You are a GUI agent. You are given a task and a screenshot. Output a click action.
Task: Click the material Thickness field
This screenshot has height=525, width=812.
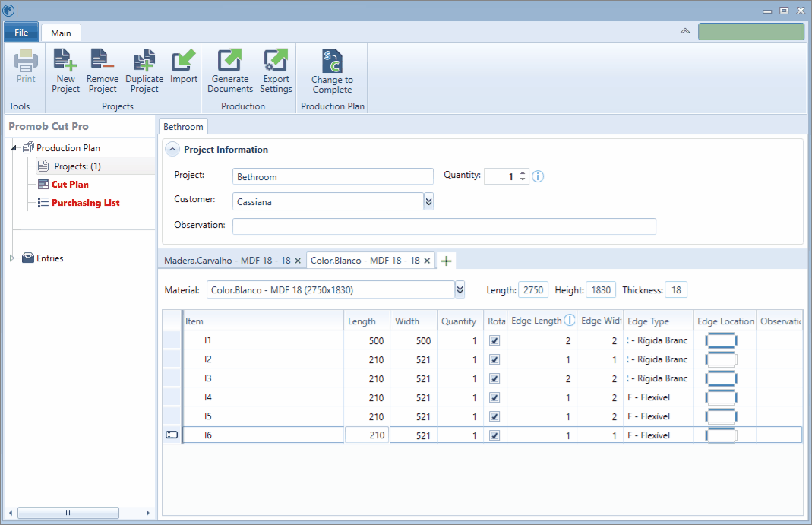676,290
